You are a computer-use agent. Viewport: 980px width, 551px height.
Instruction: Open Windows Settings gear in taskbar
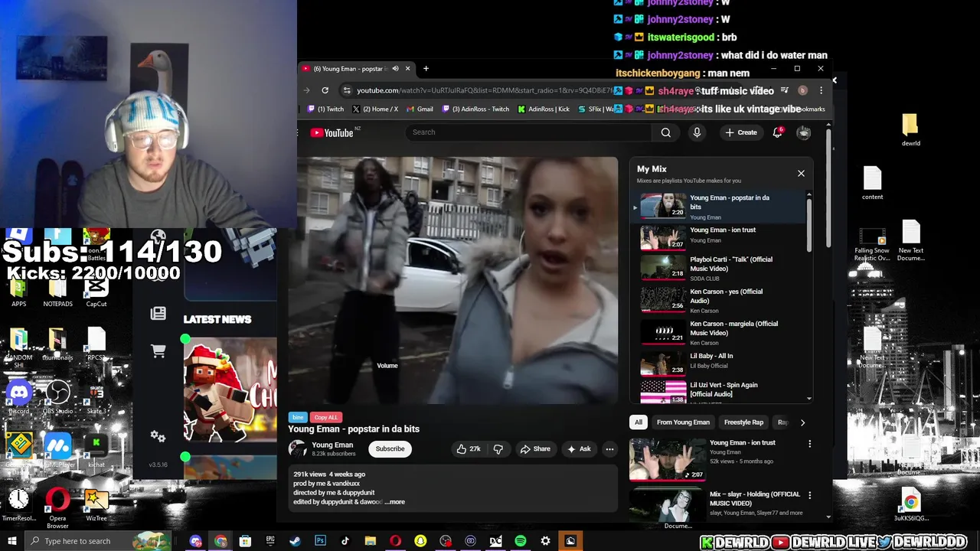[x=545, y=541]
